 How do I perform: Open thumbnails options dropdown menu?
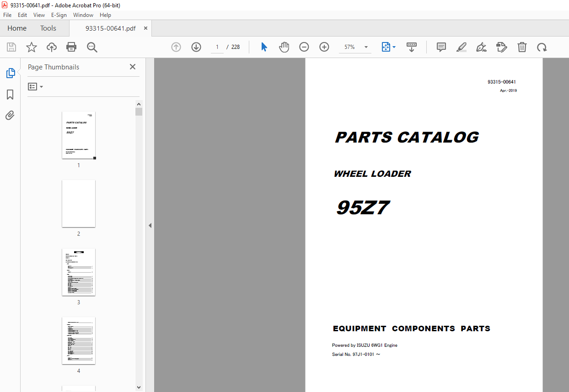(36, 86)
